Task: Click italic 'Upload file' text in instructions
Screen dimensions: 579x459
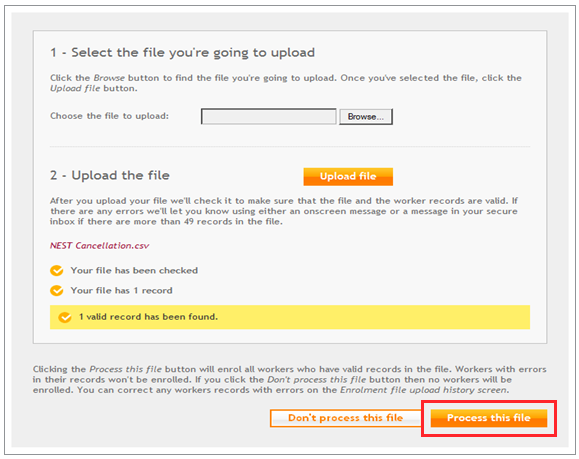Action: [75, 88]
